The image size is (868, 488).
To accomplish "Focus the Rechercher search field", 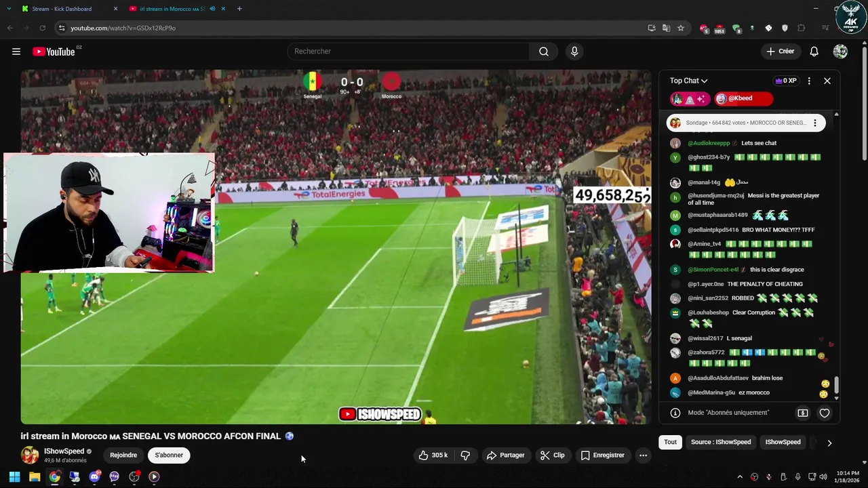I will pyautogui.click(x=409, y=52).
